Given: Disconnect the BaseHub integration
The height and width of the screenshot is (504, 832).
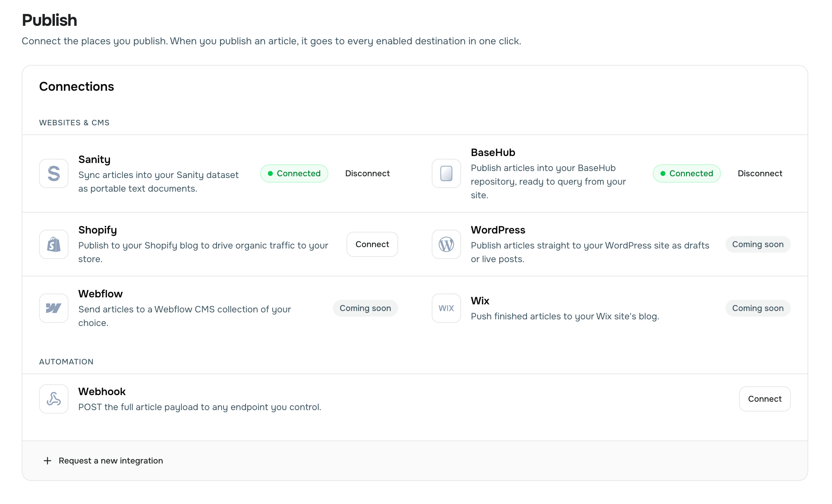Looking at the screenshot, I should (x=760, y=173).
